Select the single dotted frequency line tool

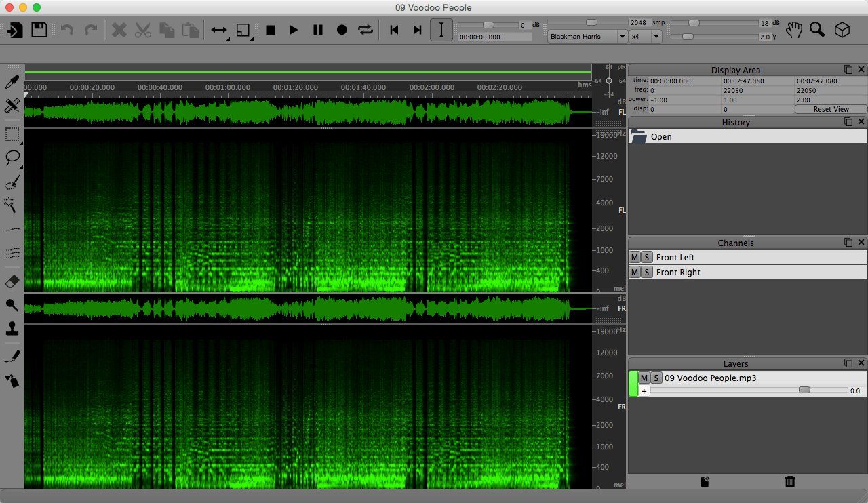[x=12, y=229]
